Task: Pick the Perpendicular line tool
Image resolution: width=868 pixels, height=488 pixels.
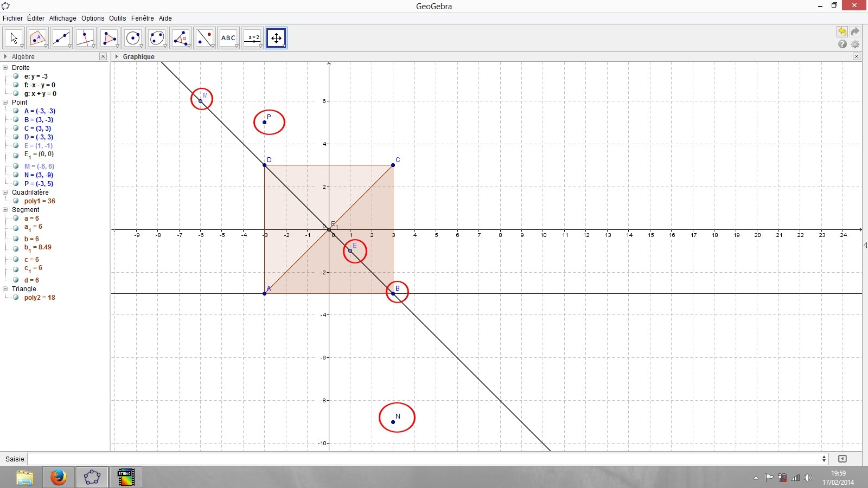Action: 85,38
